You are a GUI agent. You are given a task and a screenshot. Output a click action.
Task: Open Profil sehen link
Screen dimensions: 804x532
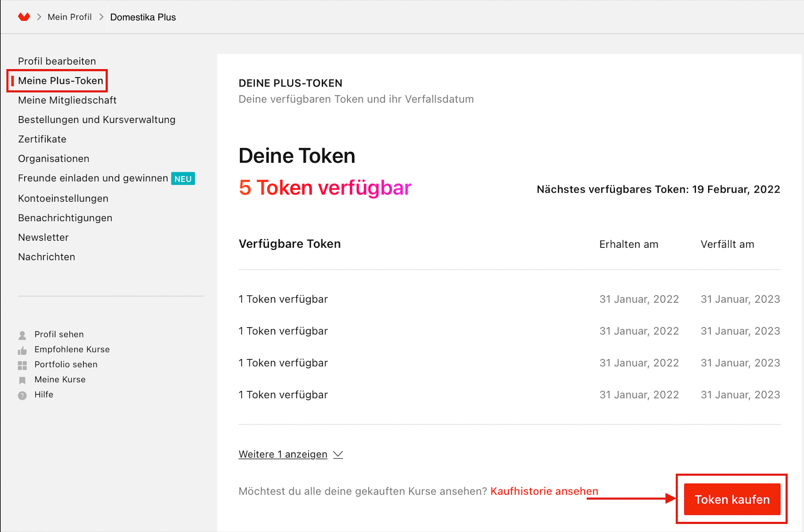pyautogui.click(x=59, y=334)
